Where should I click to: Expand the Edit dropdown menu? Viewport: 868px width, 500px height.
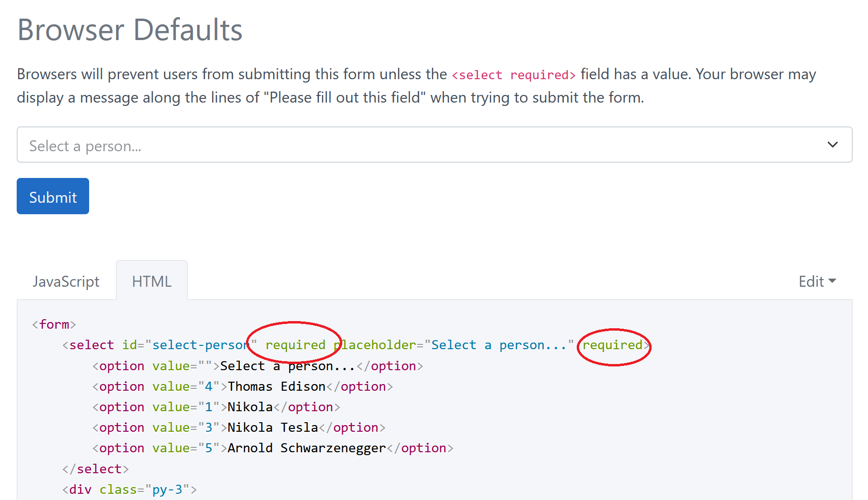coord(817,281)
